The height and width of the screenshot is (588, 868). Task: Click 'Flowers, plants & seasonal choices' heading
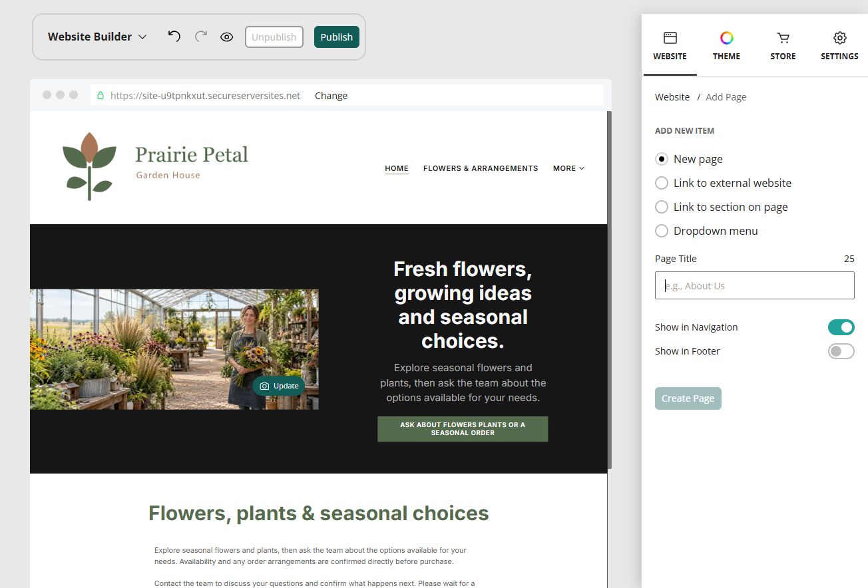[319, 514]
